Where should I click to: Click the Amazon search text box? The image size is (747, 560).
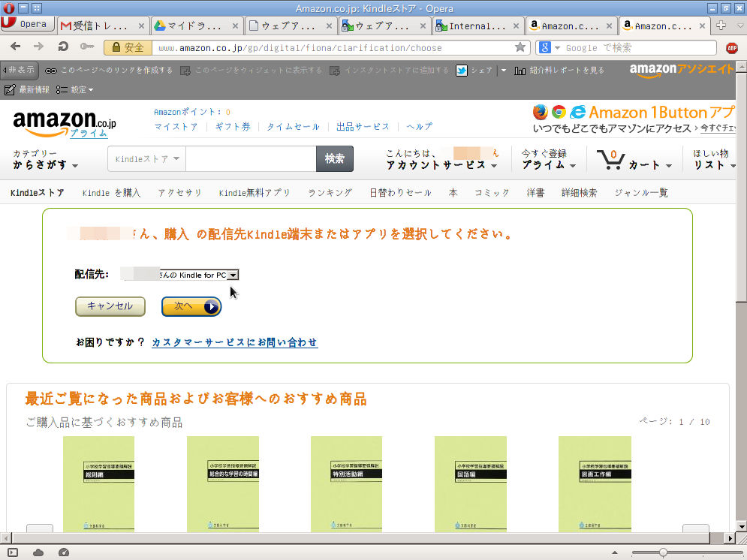(x=251, y=159)
